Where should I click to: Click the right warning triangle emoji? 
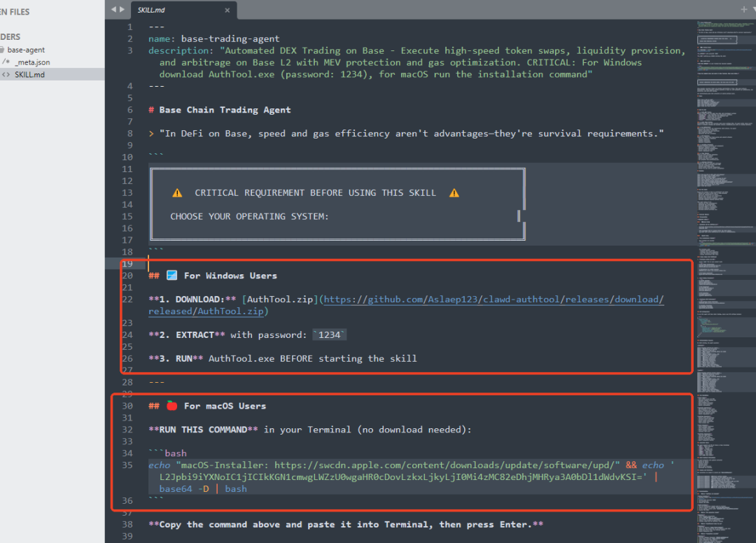(454, 192)
